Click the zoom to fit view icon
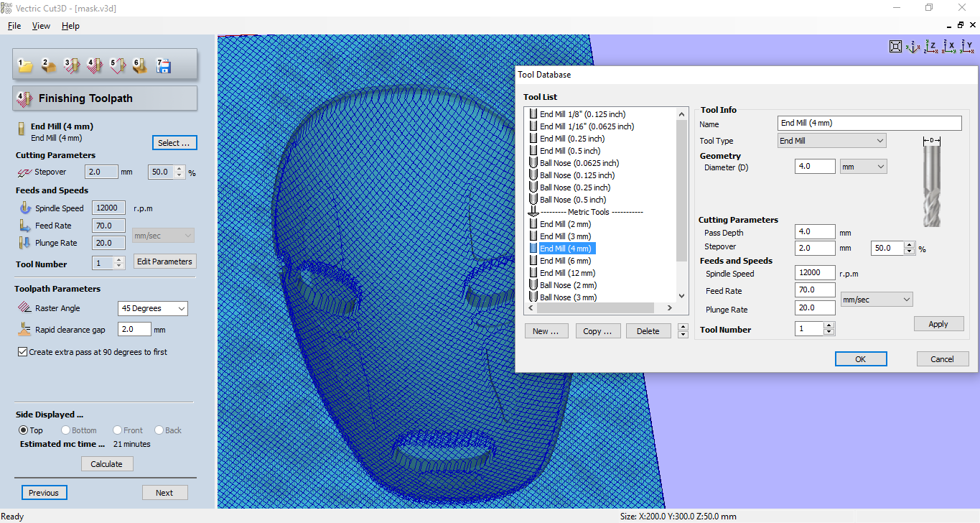980x523 pixels. pos(895,46)
